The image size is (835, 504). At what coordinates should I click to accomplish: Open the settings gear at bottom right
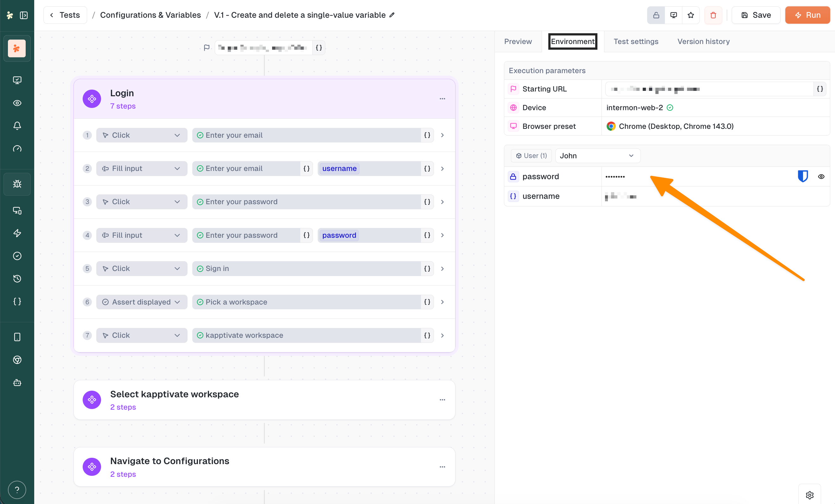click(x=810, y=495)
